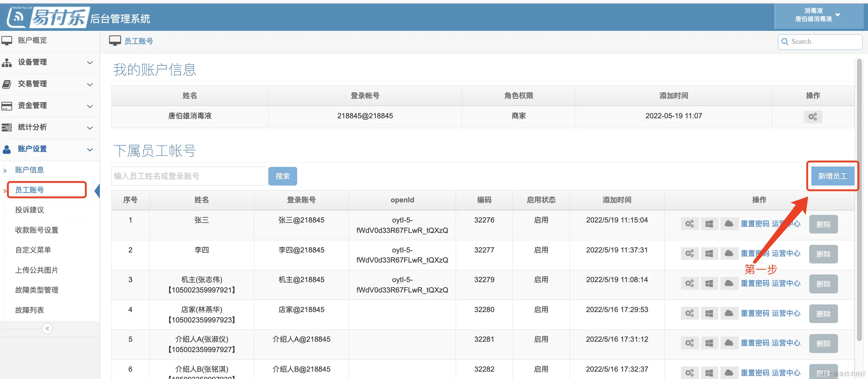Open the 投诉建议 menu item
The image size is (868, 379).
[x=29, y=210]
